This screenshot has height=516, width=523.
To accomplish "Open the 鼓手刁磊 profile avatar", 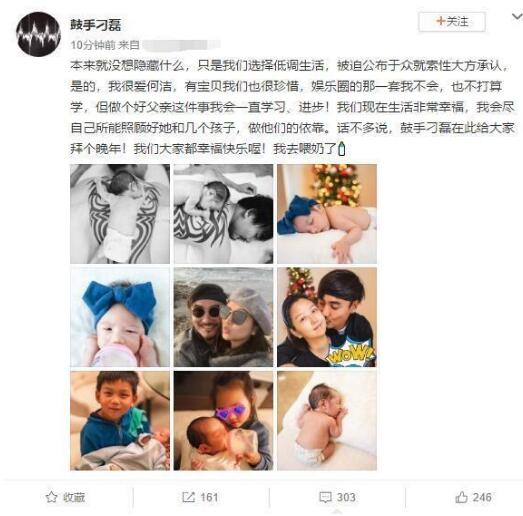I will 38,34.
